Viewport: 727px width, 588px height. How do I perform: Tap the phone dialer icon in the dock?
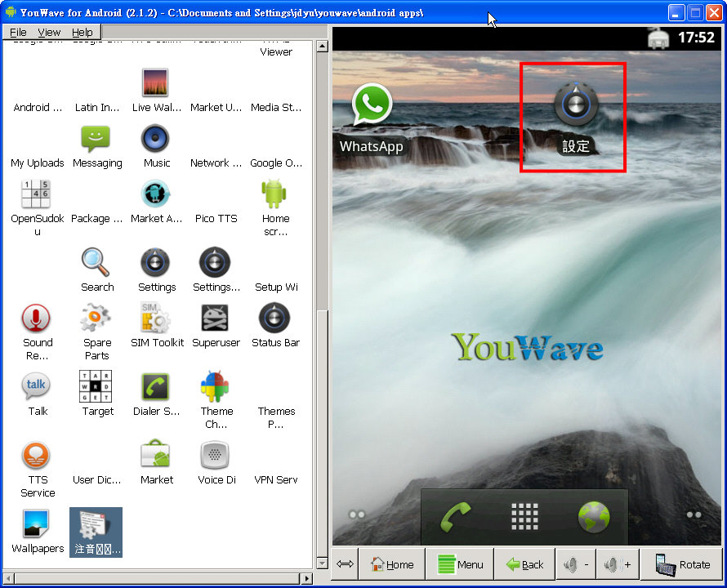click(455, 517)
